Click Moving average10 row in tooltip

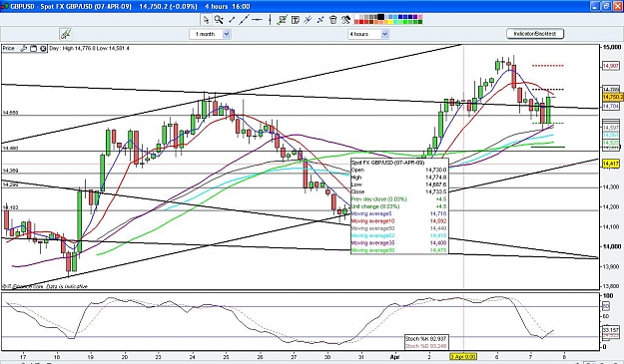(398, 221)
